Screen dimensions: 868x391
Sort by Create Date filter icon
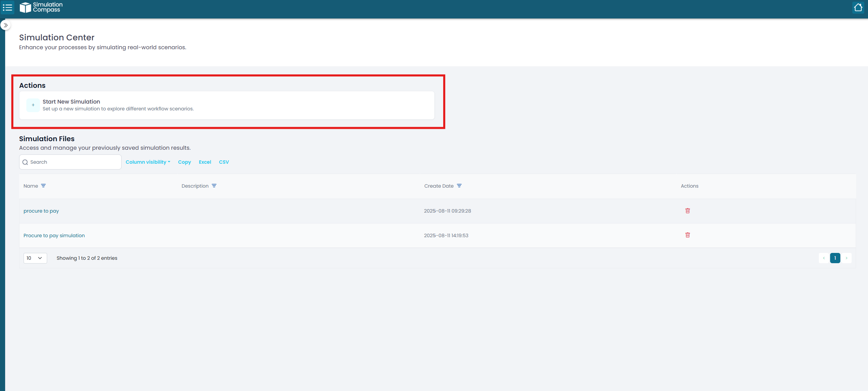(x=459, y=186)
